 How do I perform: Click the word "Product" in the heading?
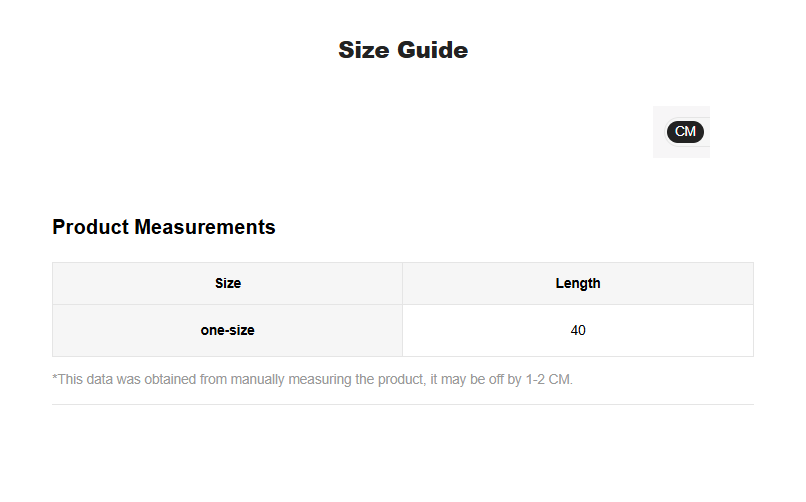point(90,227)
